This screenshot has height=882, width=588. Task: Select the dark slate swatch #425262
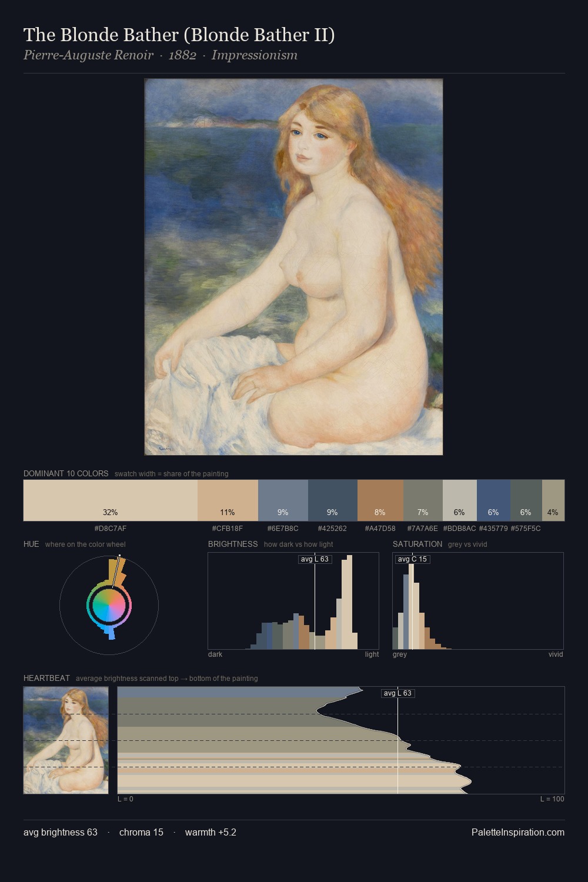pyautogui.click(x=332, y=500)
